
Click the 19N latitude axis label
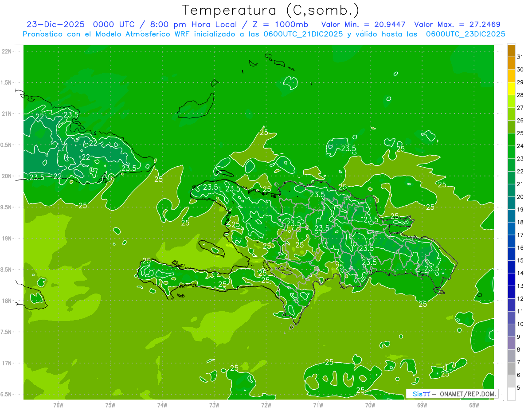click(x=7, y=239)
